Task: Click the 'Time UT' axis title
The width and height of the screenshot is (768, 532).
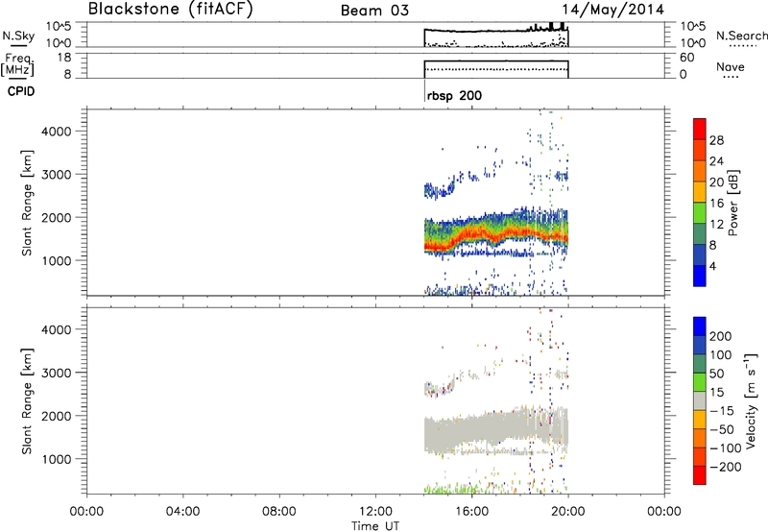Action: click(x=375, y=526)
